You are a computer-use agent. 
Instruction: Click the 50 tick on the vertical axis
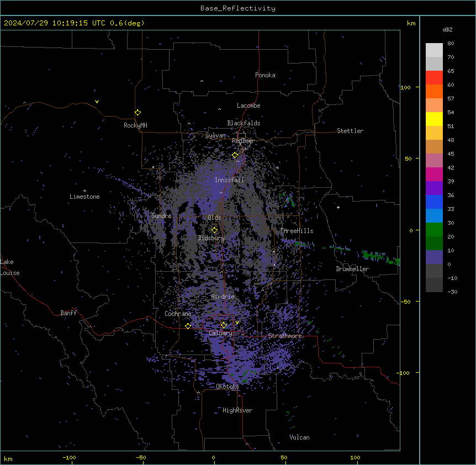(408, 158)
